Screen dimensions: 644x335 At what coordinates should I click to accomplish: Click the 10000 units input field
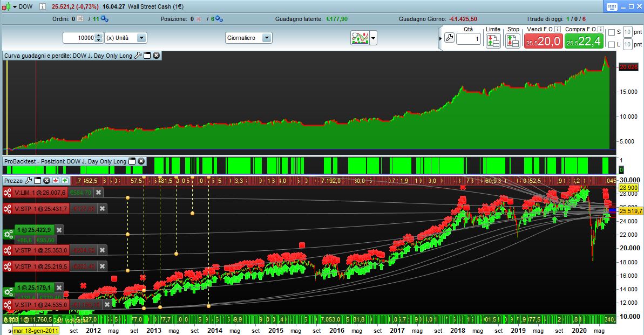tap(79, 38)
